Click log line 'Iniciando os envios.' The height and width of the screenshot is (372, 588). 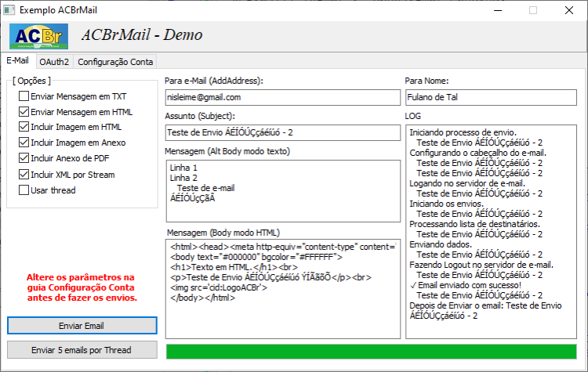[x=447, y=204]
